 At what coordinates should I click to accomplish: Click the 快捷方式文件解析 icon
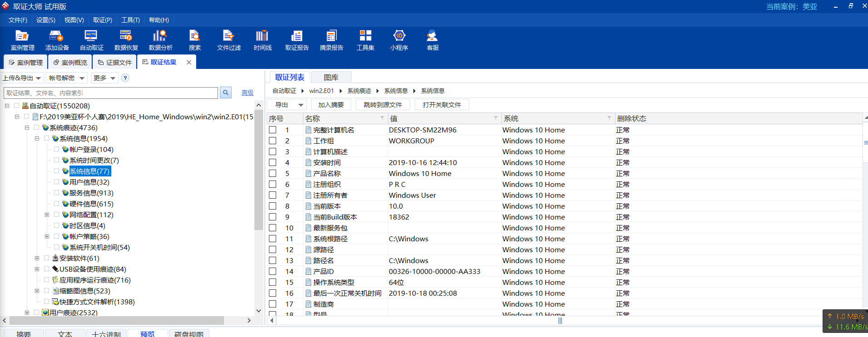click(55, 302)
